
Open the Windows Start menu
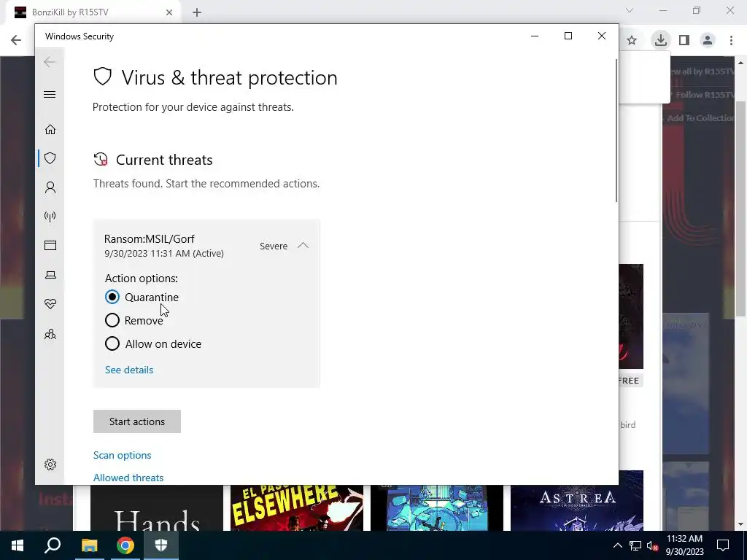tap(18, 545)
